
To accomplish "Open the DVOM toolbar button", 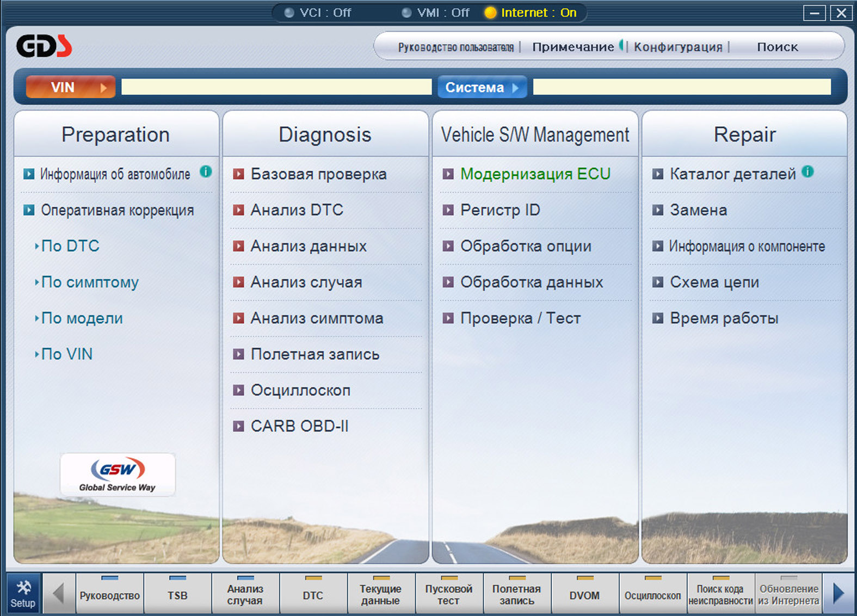I will point(584,595).
